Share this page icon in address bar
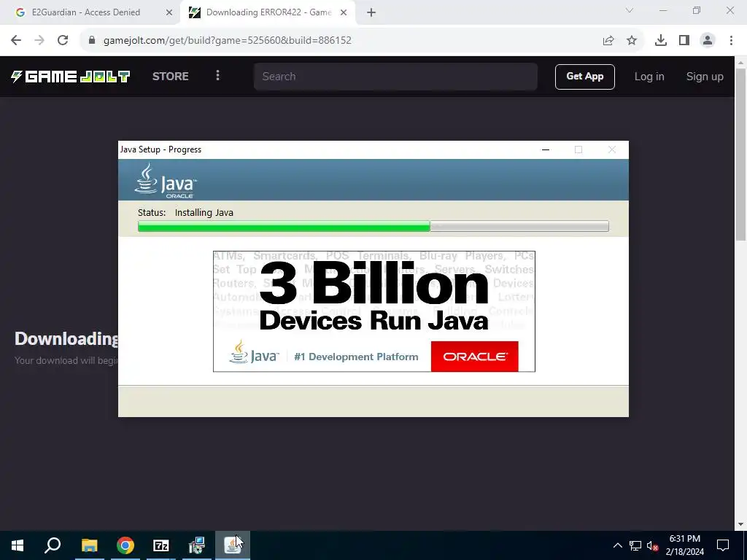Screen dimensions: 747x560 coord(608,41)
